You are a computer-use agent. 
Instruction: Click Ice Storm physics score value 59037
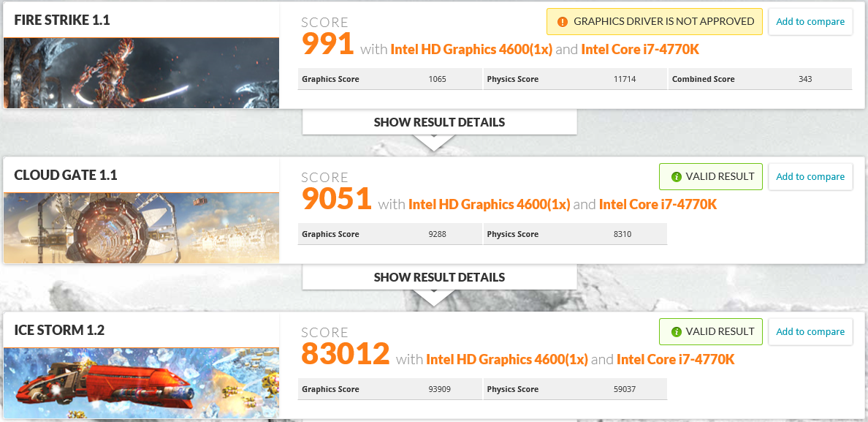coord(625,389)
